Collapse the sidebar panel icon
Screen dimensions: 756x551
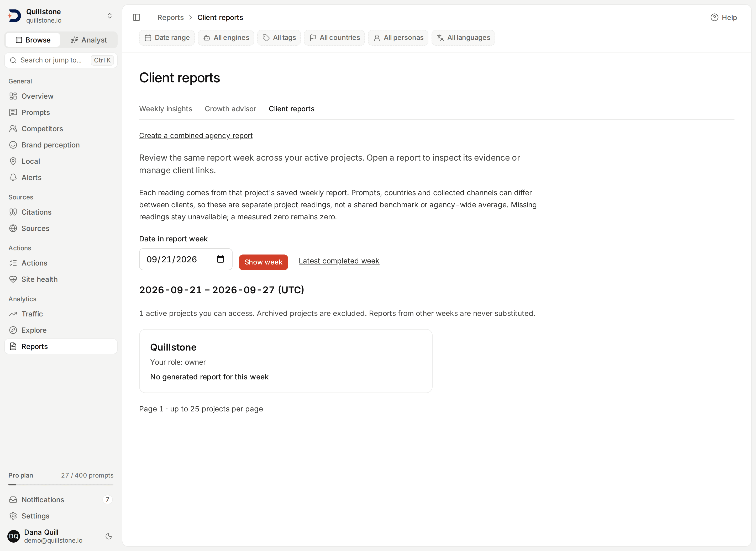[136, 17]
